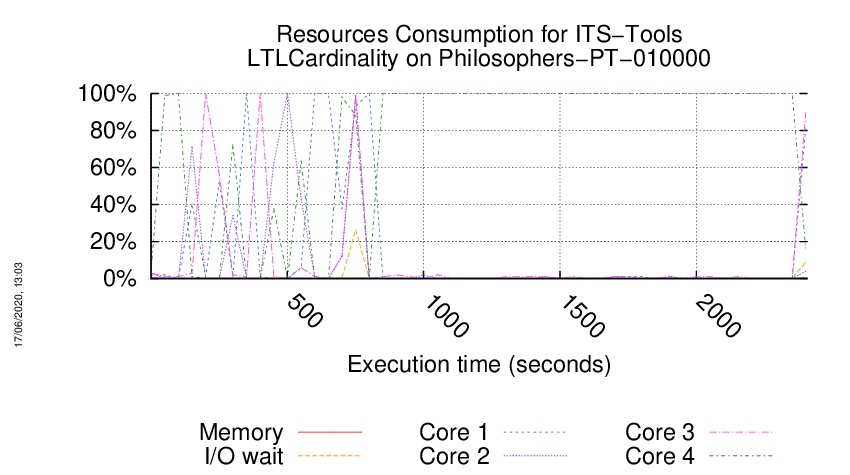Click the 1000 x-axis tick label

446,316
